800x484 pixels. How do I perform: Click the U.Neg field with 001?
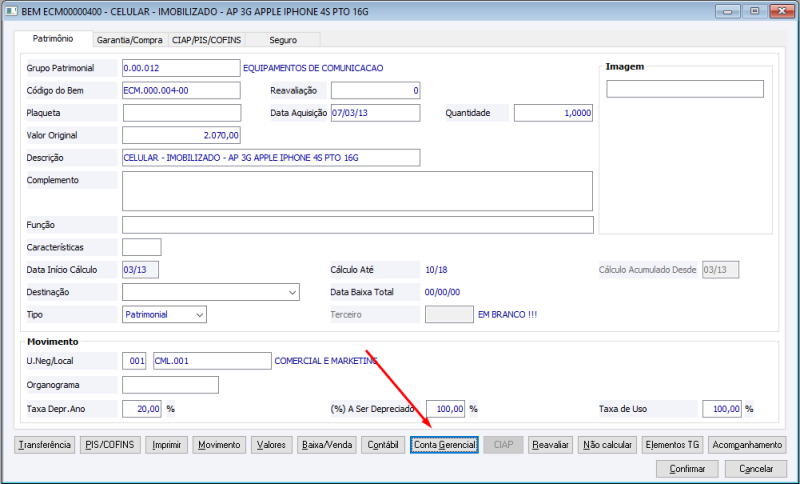[134, 361]
